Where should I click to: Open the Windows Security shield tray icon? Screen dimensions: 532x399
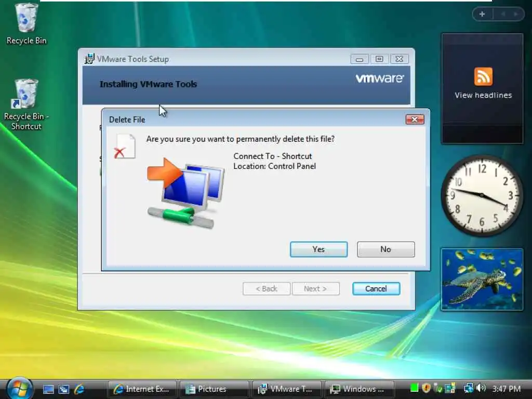click(426, 388)
